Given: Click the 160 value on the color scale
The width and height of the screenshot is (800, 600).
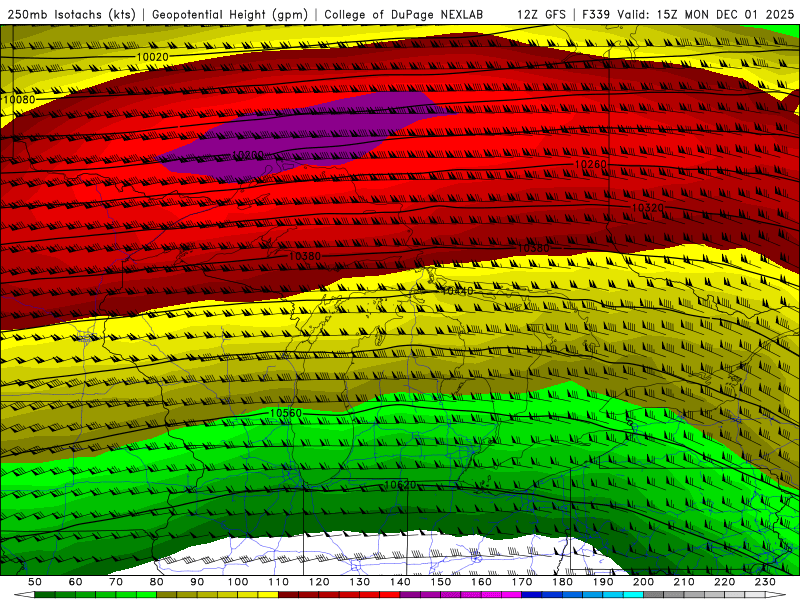Looking at the screenshot, I should click(481, 582).
